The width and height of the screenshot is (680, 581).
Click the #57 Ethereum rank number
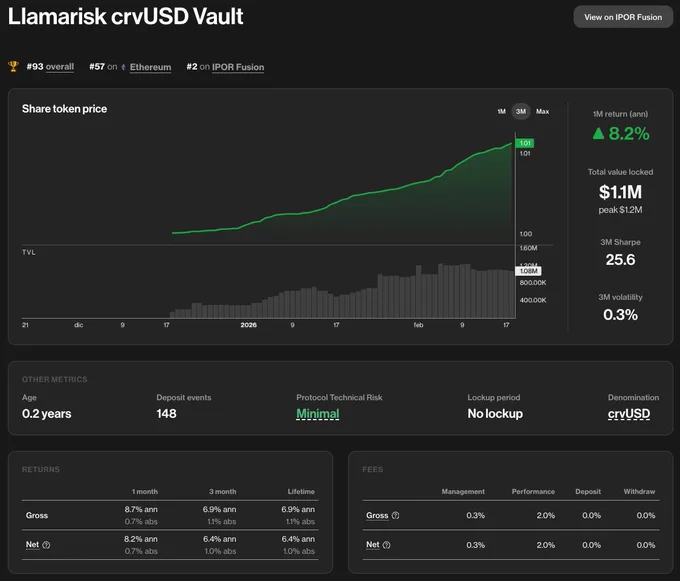pos(97,66)
